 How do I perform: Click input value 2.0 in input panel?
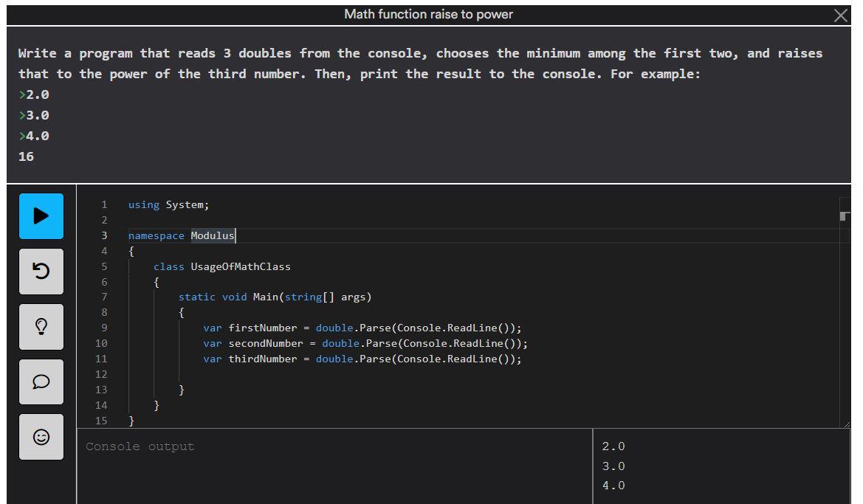[x=613, y=446]
